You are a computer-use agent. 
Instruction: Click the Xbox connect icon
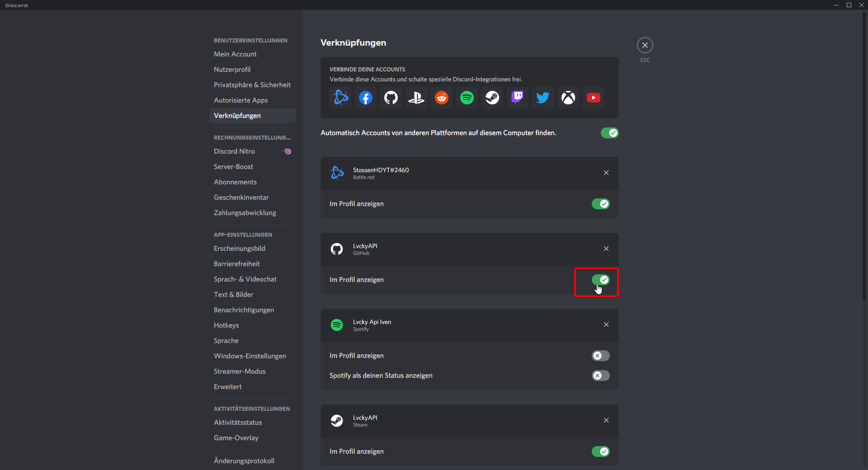point(568,98)
